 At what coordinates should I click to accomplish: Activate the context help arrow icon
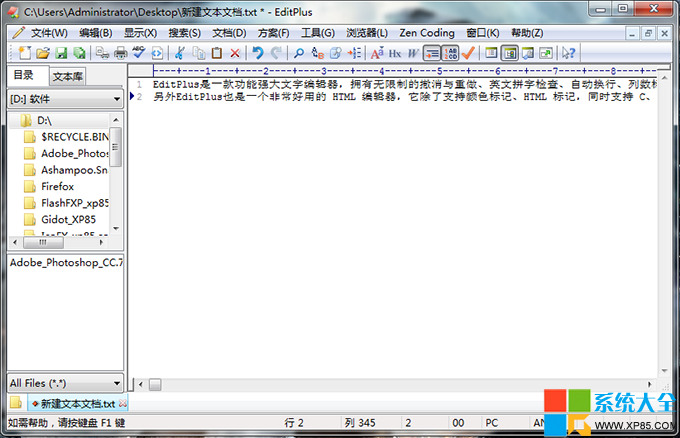pos(569,53)
